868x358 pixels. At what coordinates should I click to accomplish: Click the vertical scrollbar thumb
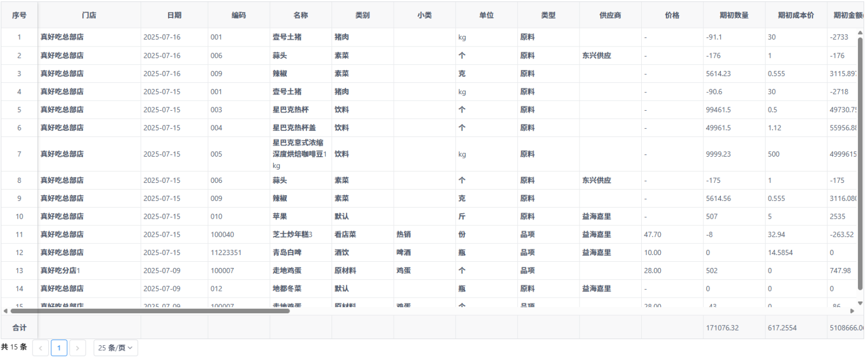click(x=860, y=162)
